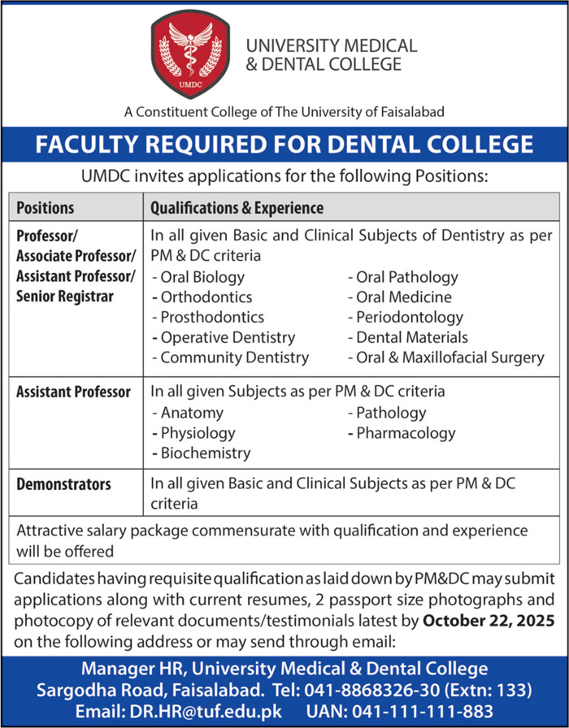Select the 'Positions' column header
Image resolution: width=569 pixels, height=728 pixels.
click(46, 208)
